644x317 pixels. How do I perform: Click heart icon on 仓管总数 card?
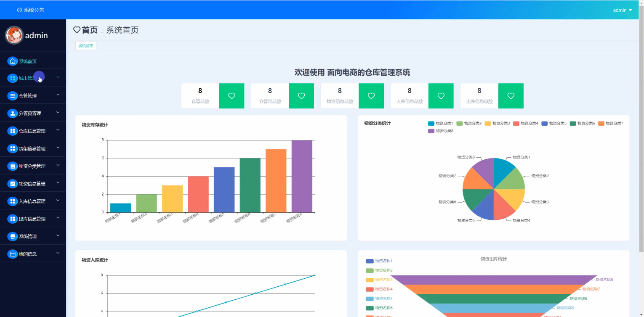click(x=232, y=96)
